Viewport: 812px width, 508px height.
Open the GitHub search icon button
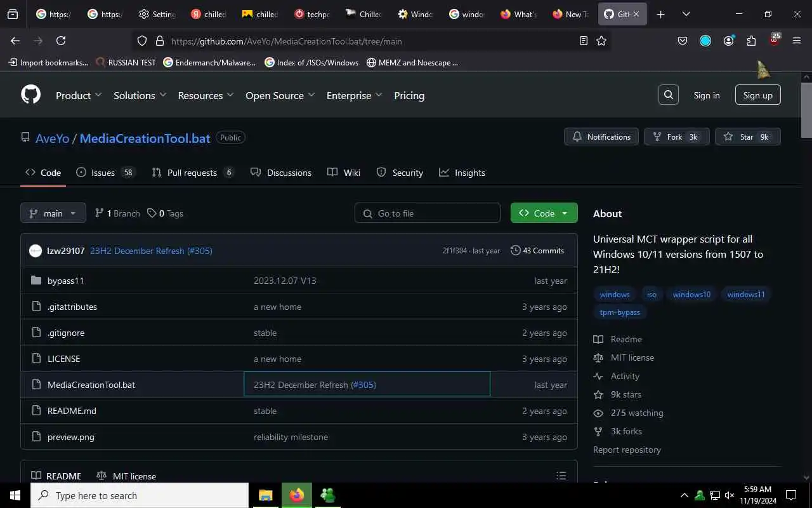click(669, 95)
